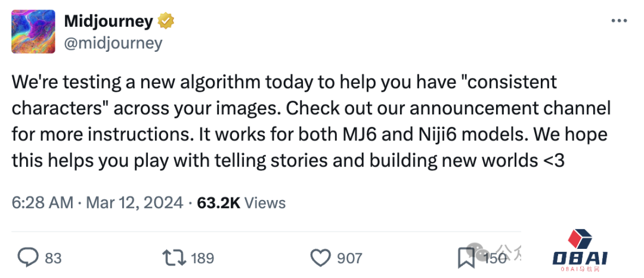Click the like count 907
Screen dimensions: 644x278
pyautogui.click(x=349, y=258)
